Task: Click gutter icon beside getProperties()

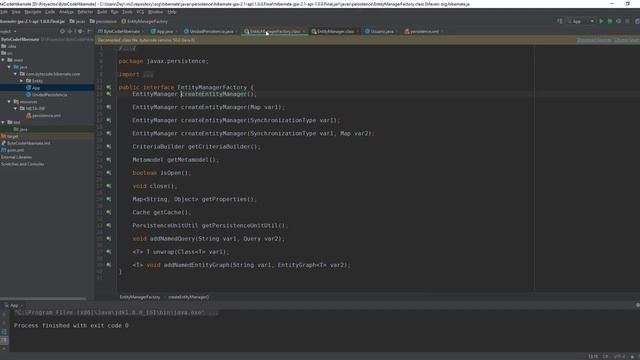Action: click(109, 199)
